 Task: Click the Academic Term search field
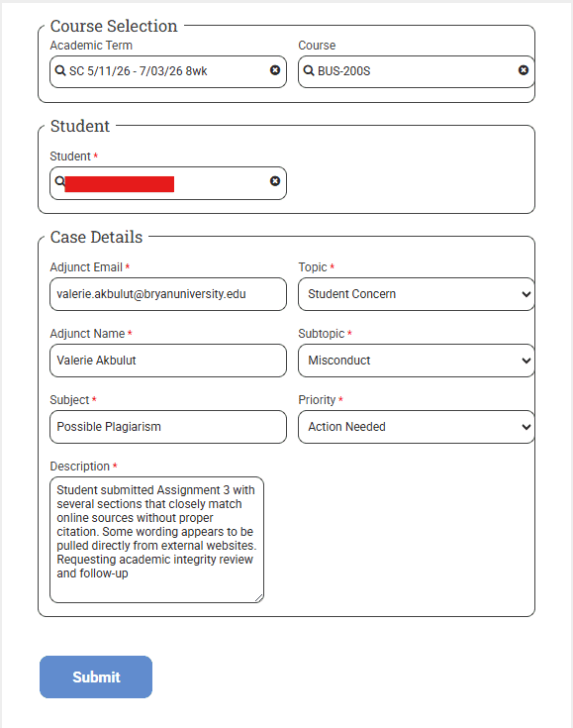[x=168, y=72]
